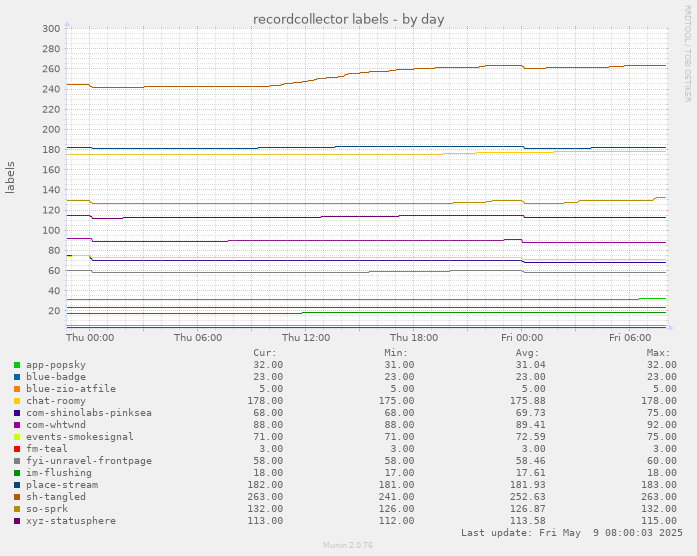Click the Min: column header
This screenshot has width=697, height=556.
click(396, 353)
